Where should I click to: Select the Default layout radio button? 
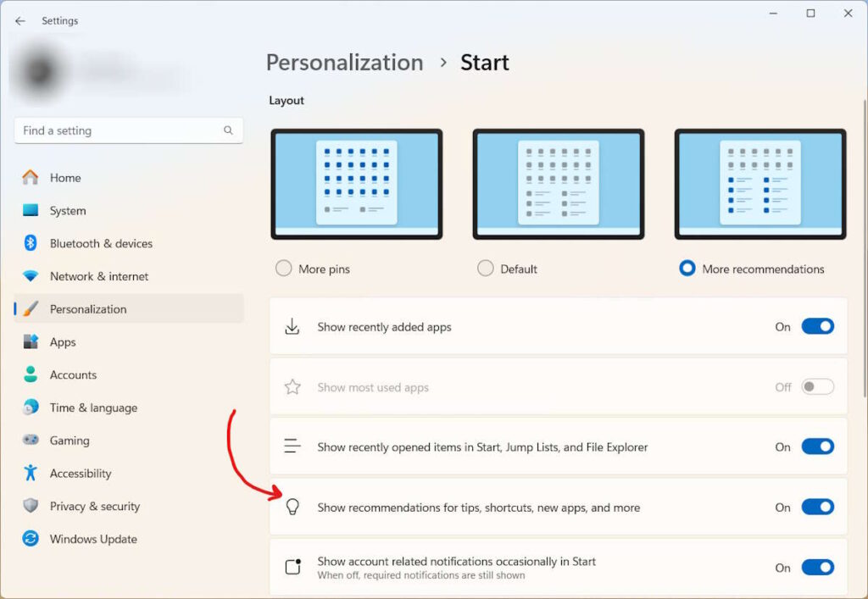486,269
